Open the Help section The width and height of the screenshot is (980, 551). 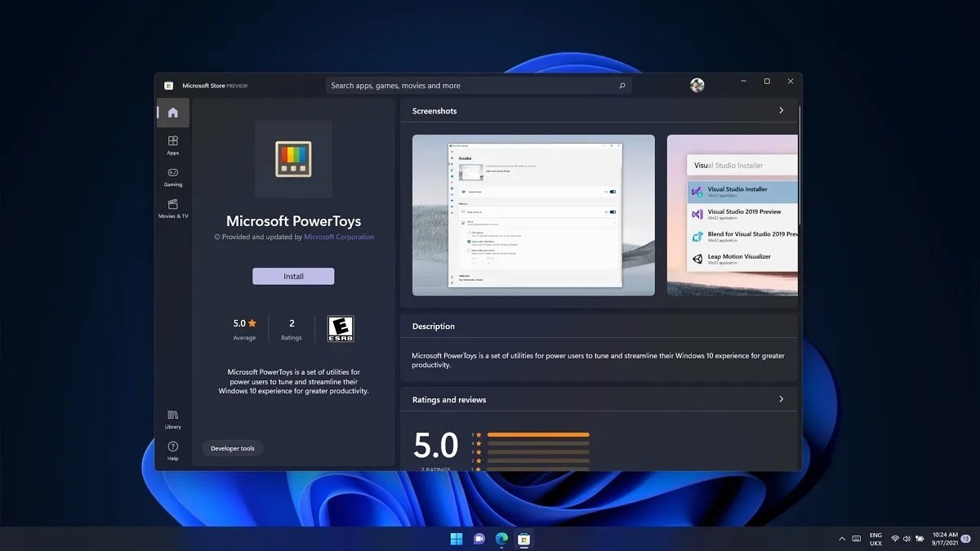tap(172, 450)
